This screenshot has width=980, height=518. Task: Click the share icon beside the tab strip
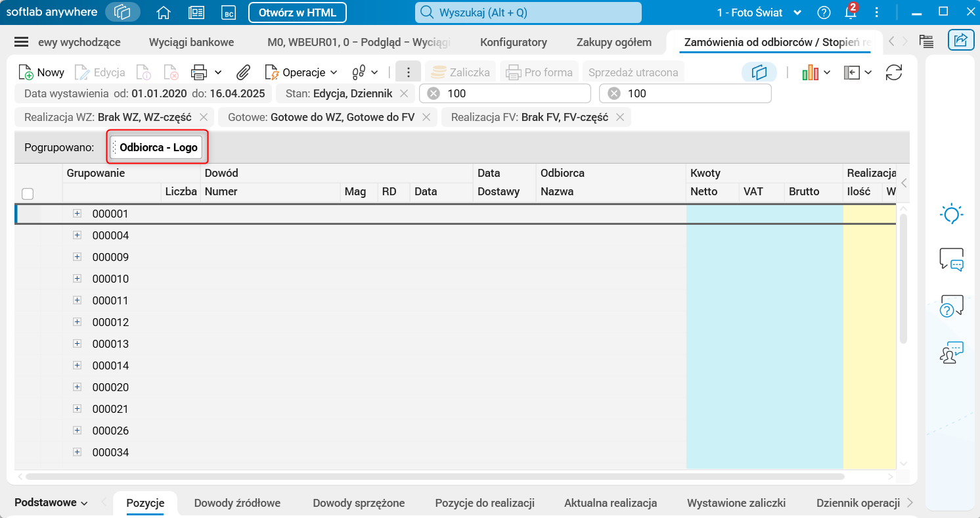(961, 40)
